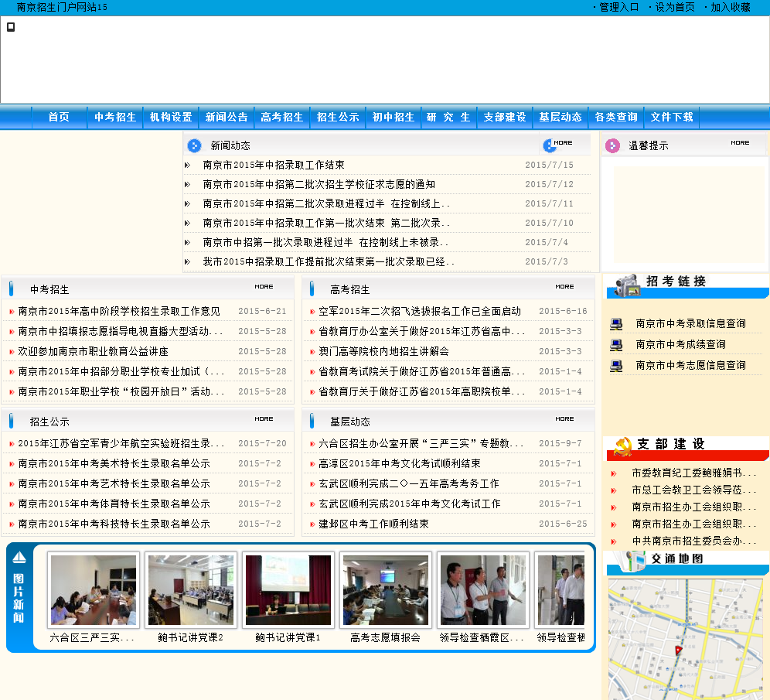The width and height of the screenshot is (770, 700).
Task: Click the camcorder icon in 招考链接 header
Action: pyautogui.click(x=627, y=285)
